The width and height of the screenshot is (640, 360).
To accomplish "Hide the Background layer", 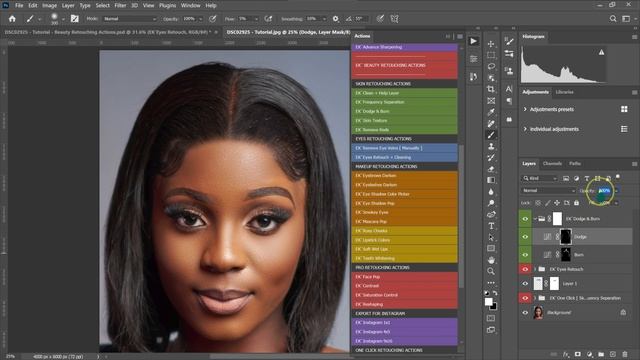I will (x=525, y=313).
